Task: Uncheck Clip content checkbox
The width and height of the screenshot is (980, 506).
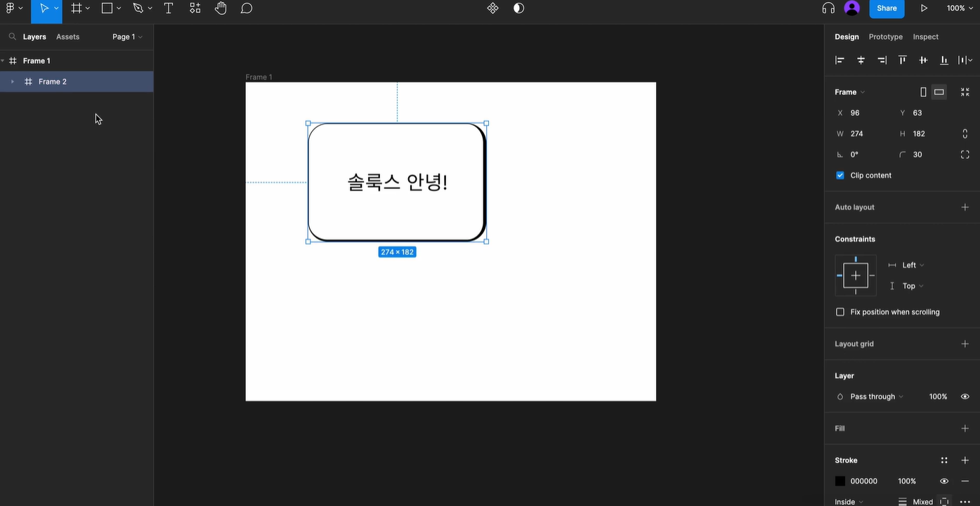Action: click(840, 176)
